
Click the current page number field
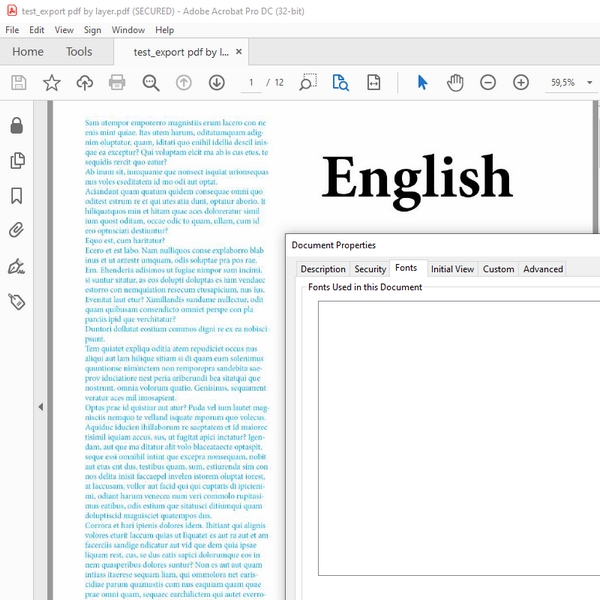coord(251,83)
